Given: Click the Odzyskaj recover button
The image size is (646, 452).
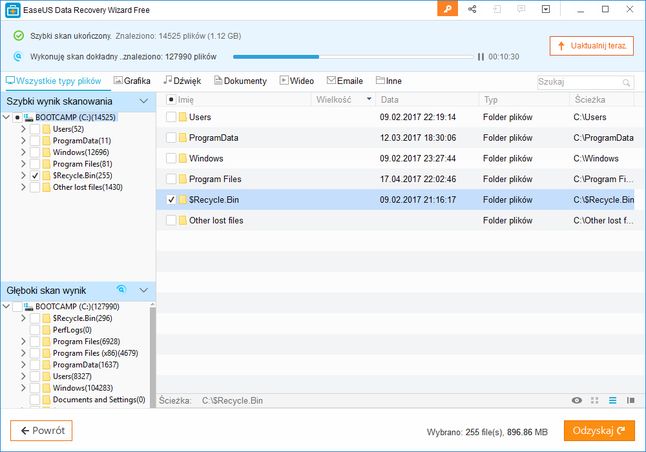Looking at the screenshot, I should click(x=599, y=431).
